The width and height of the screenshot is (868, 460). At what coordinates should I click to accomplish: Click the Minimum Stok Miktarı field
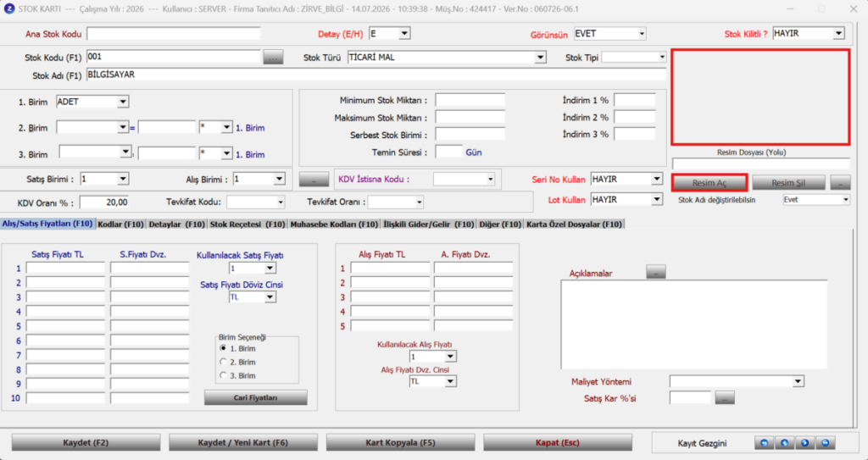[470, 100]
